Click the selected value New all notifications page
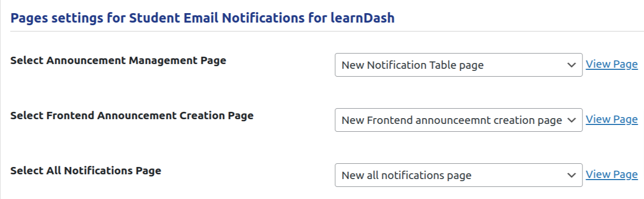This screenshot has height=199, width=644. [x=406, y=175]
